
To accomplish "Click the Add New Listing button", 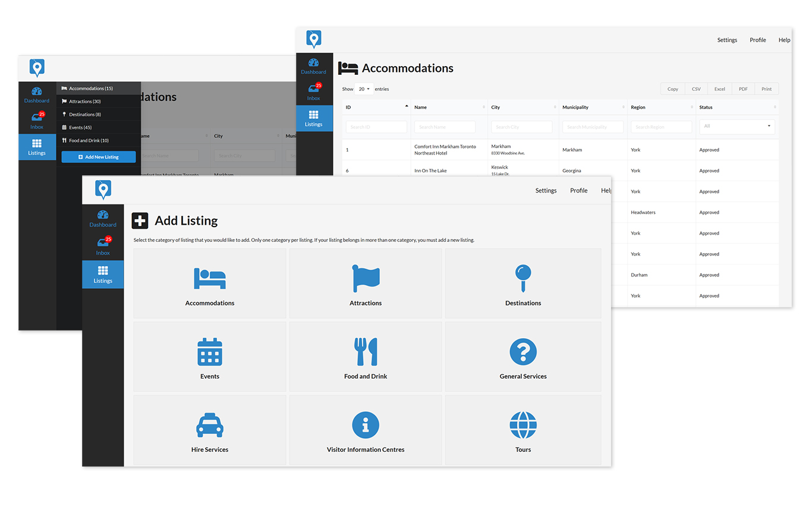I will (98, 156).
